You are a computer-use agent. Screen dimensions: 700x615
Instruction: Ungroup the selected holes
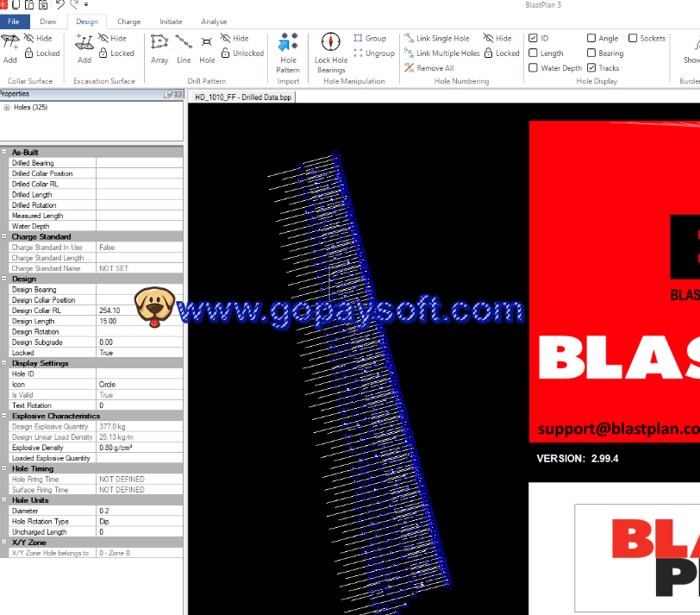[374, 53]
